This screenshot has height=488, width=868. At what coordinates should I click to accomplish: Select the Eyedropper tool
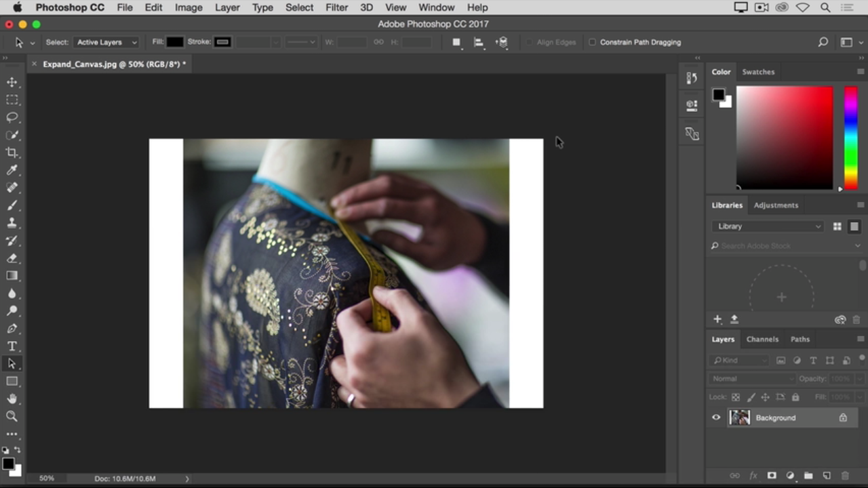[x=12, y=170]
